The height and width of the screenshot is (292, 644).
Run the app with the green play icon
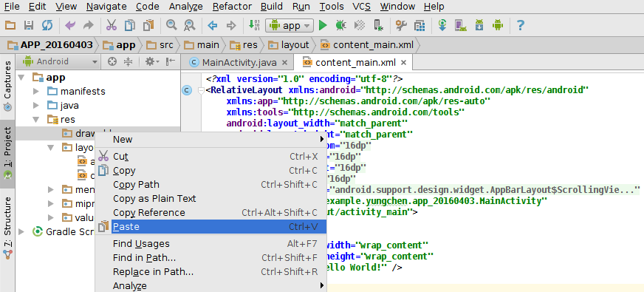pyautogui.click(x=323, y=25)
